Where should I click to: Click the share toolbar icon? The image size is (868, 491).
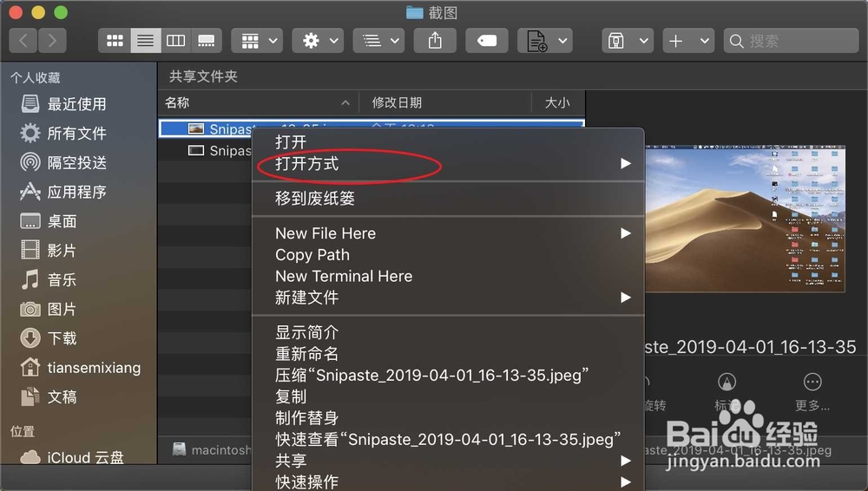pyautogui.click(x=435, y=41)
